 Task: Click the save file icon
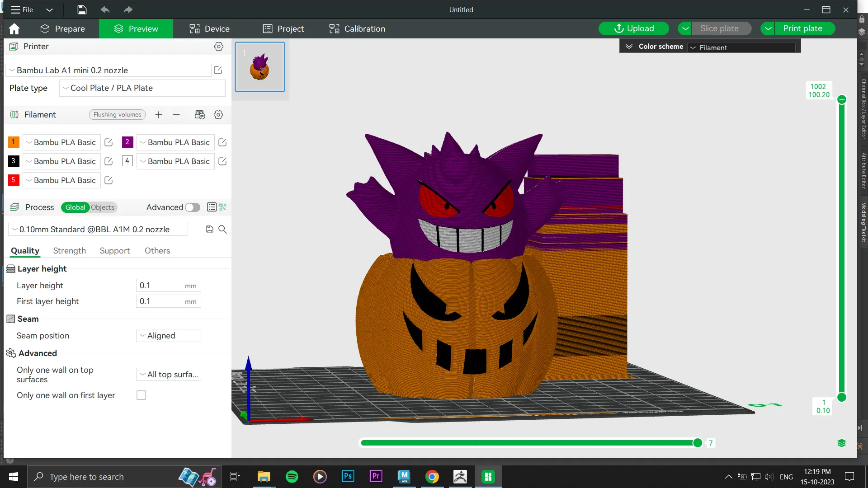pyautogui.click(x=82, y=9)
